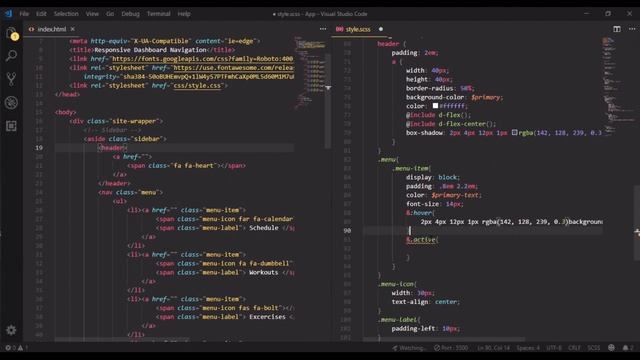Click the aside class="sidebar" line

tap(125, 139)
